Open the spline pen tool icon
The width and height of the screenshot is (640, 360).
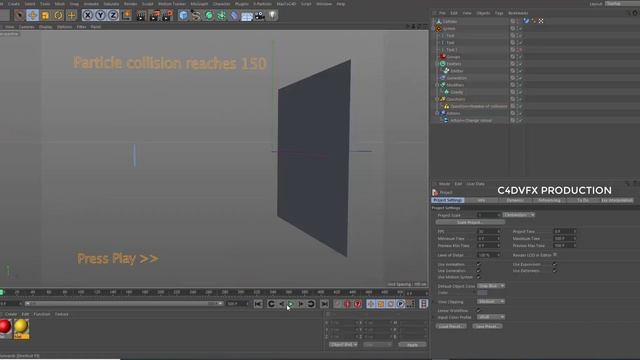(x=196, y=16)
